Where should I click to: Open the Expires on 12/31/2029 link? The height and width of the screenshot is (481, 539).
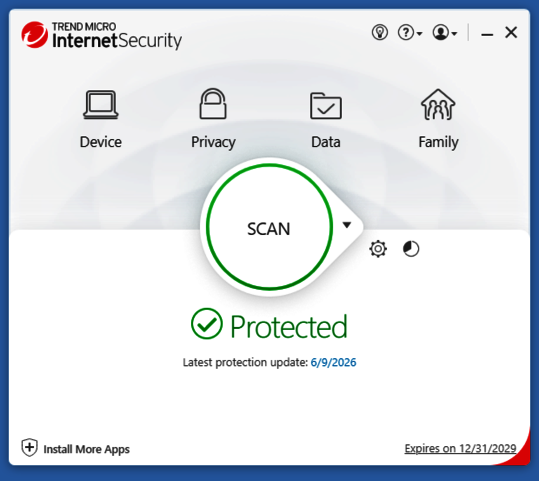460,448
